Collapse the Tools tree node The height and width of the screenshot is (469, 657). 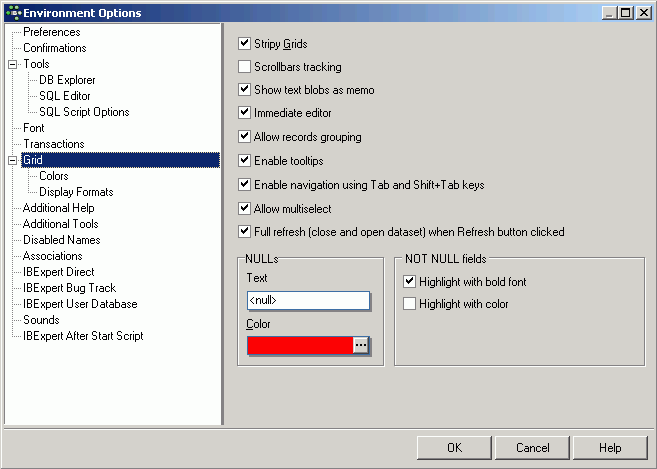click(x=12, y=64)
